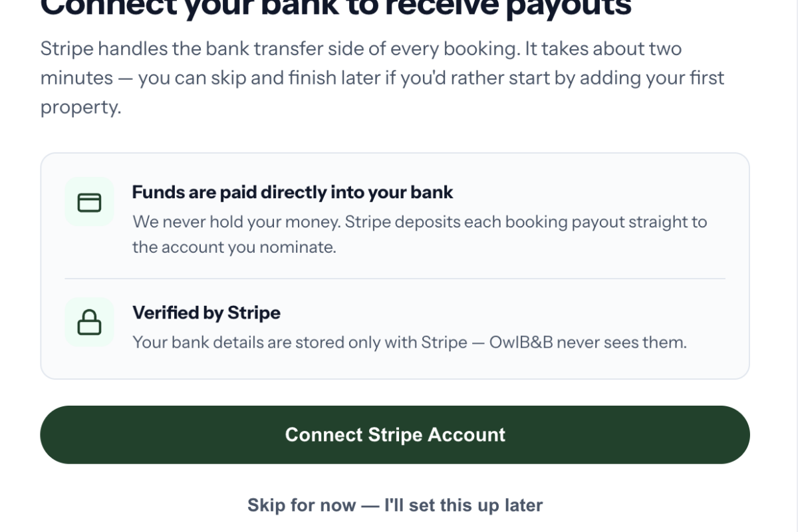The height and width of the screenshot is (532, 798).
Task: Click Your bank details are stored only with Stripe
Action: (x=300, y=343)
